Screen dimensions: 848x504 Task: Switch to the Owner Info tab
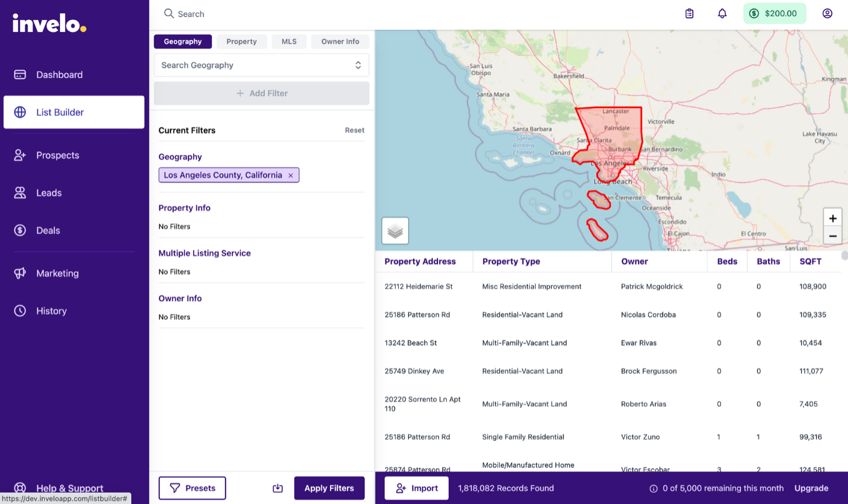coord(340,41)
